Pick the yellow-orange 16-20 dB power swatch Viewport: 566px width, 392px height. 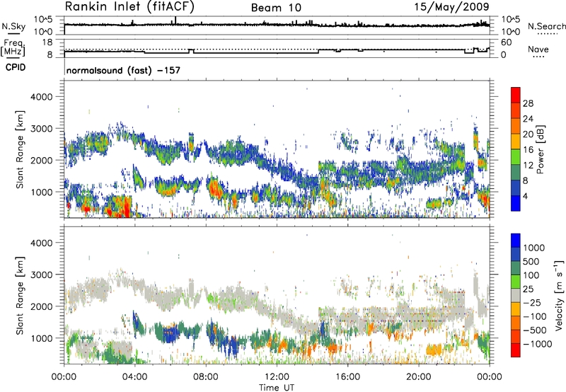pyautogui.click(x=516, y=142)
